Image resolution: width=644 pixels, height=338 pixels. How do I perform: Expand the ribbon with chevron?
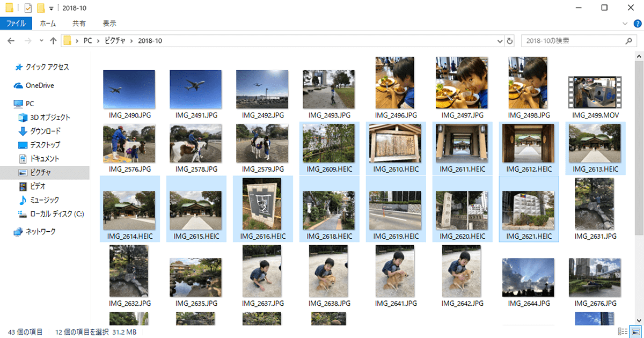[624, 24]
